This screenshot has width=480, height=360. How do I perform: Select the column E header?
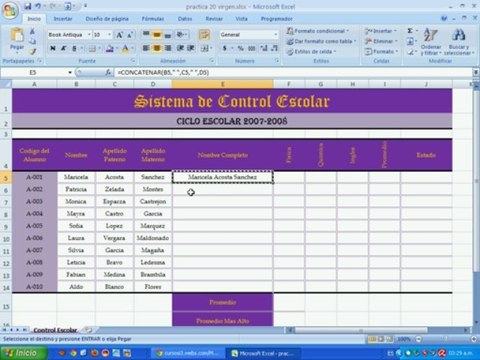(x=223, y=84)
